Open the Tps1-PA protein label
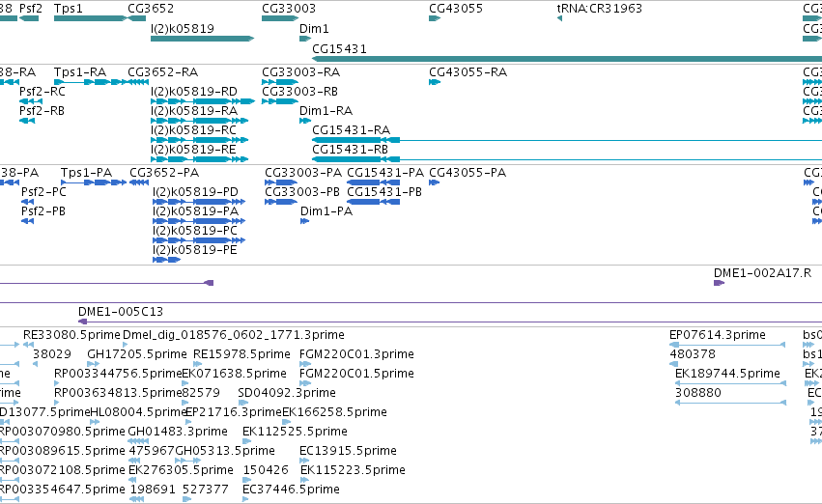The width and height of the screenshot is (822, 504). click(87, 173)
